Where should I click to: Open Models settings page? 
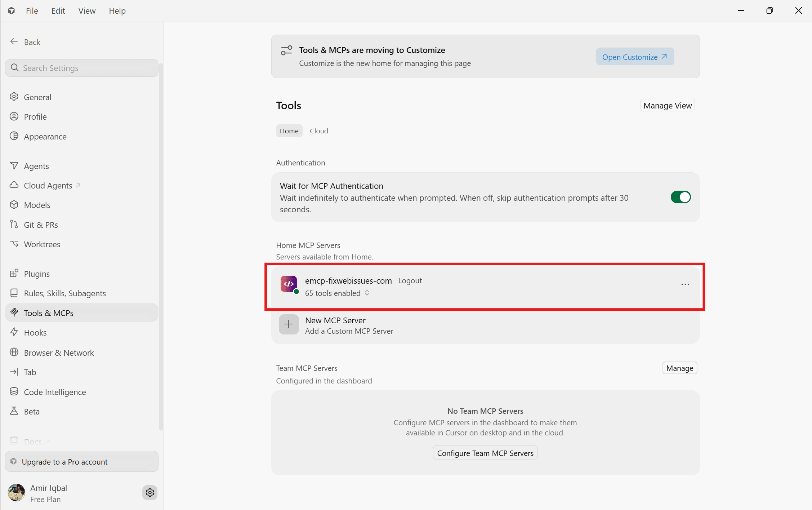tap(82, 205)
